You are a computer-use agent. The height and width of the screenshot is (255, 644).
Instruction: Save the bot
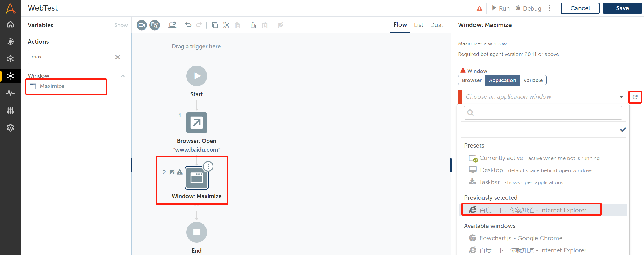tap(622, 8)
